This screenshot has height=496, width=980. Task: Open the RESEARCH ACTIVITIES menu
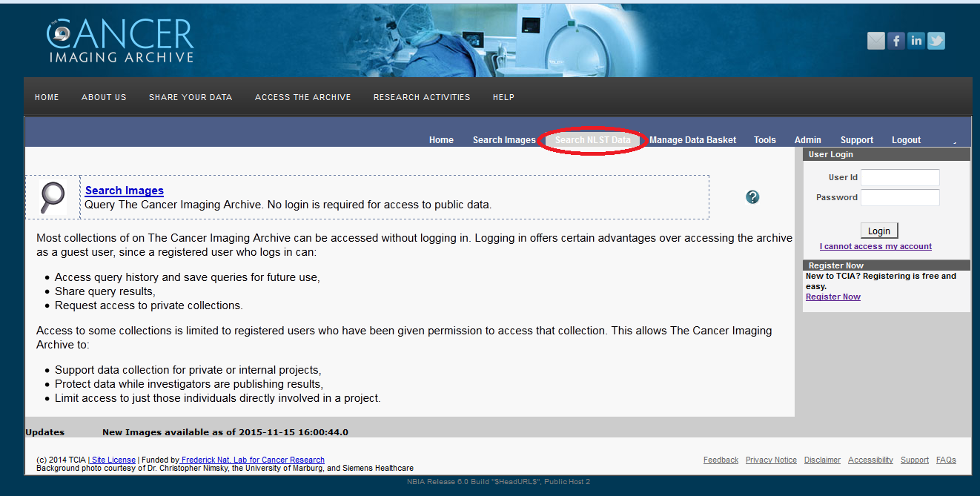(422, 97)
